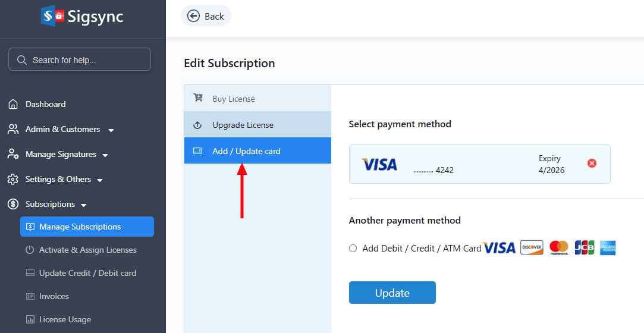Click the Upgrade License anchor icon
The height and width of the screenshot is (333, 644).
tap(198, 125)
